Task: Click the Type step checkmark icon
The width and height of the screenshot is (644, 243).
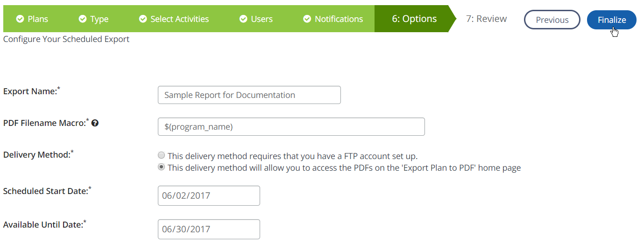Action: click(x=83, y=19)
